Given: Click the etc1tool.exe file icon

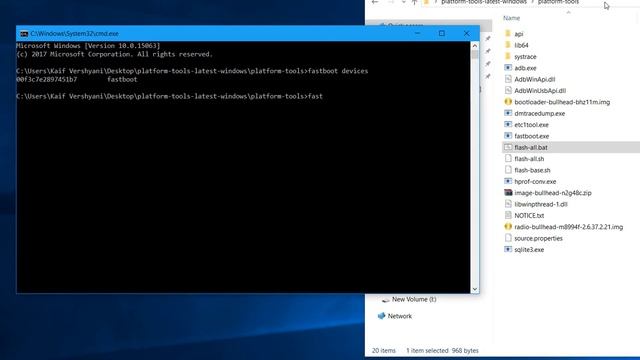Looking at the screenshot, I should (x=508, y=124).
